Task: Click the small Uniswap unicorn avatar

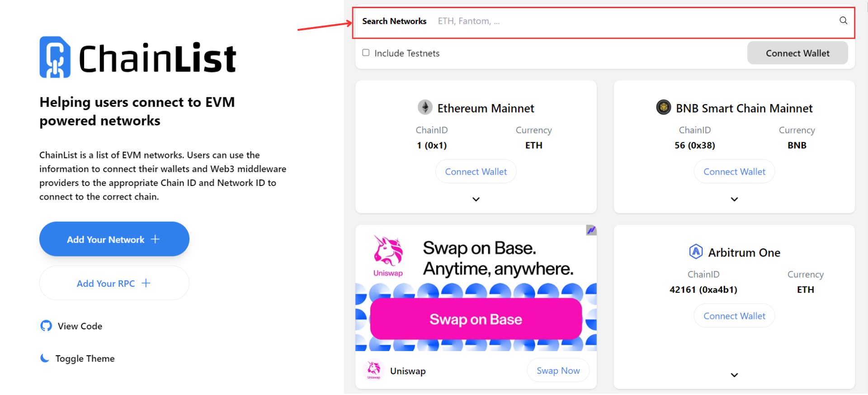Action: pos(373,370)
